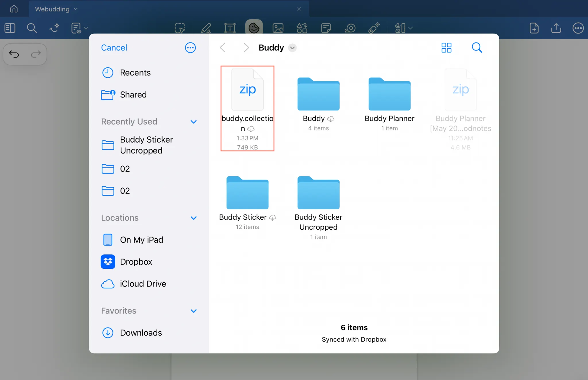Click the shapes elements tool
The width and height of the screenshot is (588, 380).
pyautogui.click(x=302, y=28)
